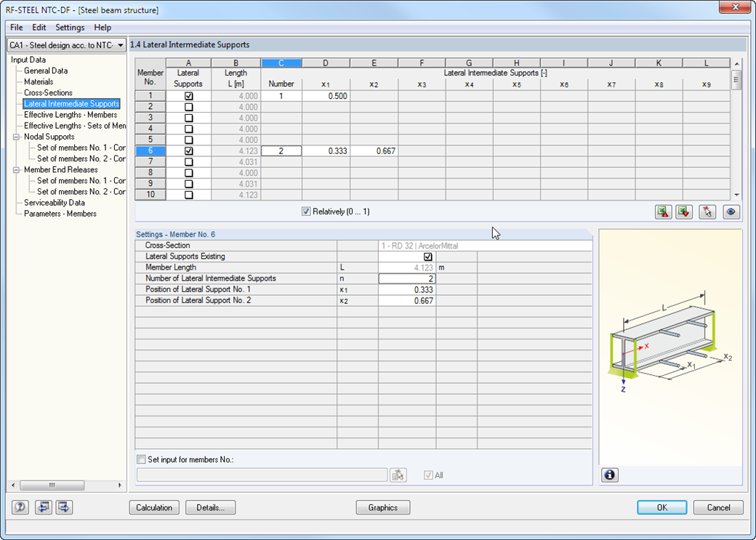This screenshot has height=540, width=756.
Task: Select Serviceability Data tree item
Action: [55, 203]
